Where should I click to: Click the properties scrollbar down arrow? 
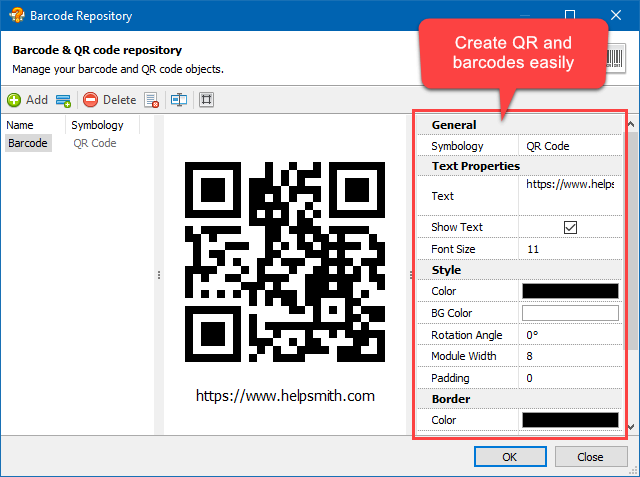pos(631,427)
